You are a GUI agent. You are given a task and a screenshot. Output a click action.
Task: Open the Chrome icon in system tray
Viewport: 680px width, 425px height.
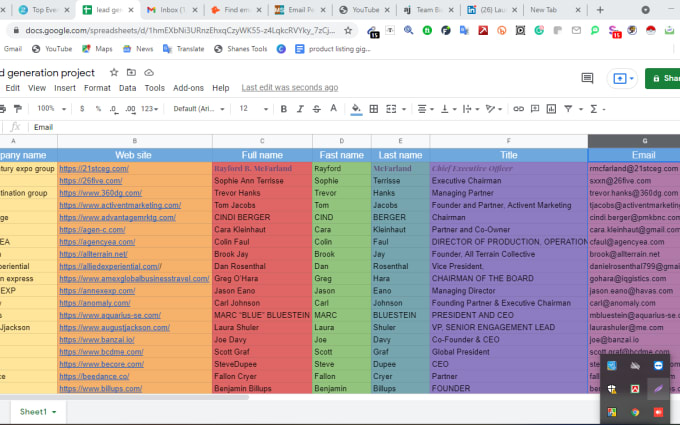click(635, 412)
